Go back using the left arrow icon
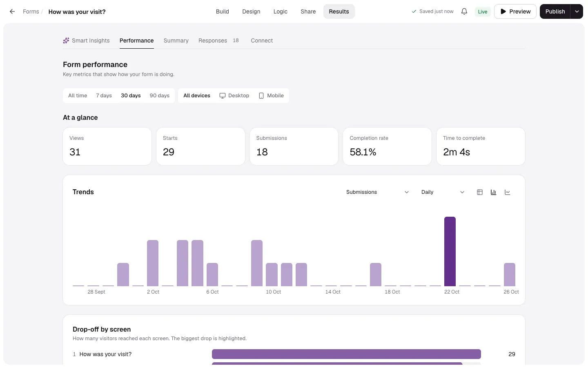The height and width of the screenshot is (368, 588). click(12, 11)
